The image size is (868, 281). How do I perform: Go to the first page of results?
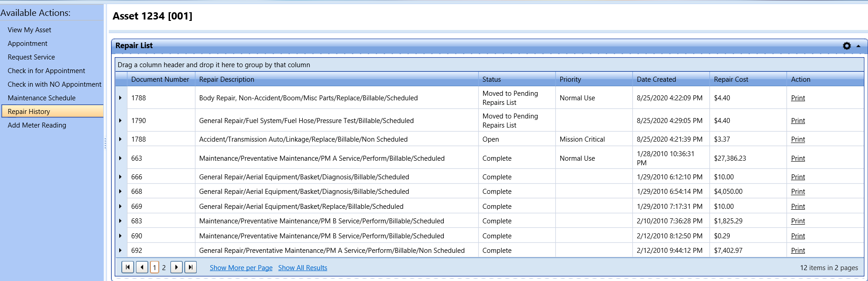pos(128,267)
